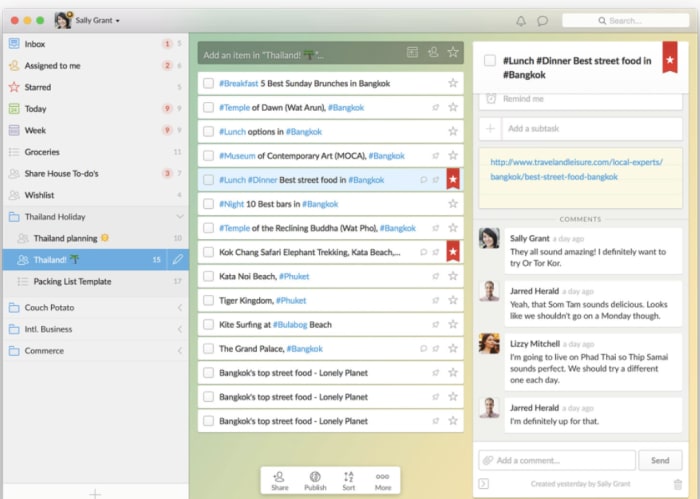Click the Publish globe icon
The height and width of the screenshot is (499, 700).
315,481
